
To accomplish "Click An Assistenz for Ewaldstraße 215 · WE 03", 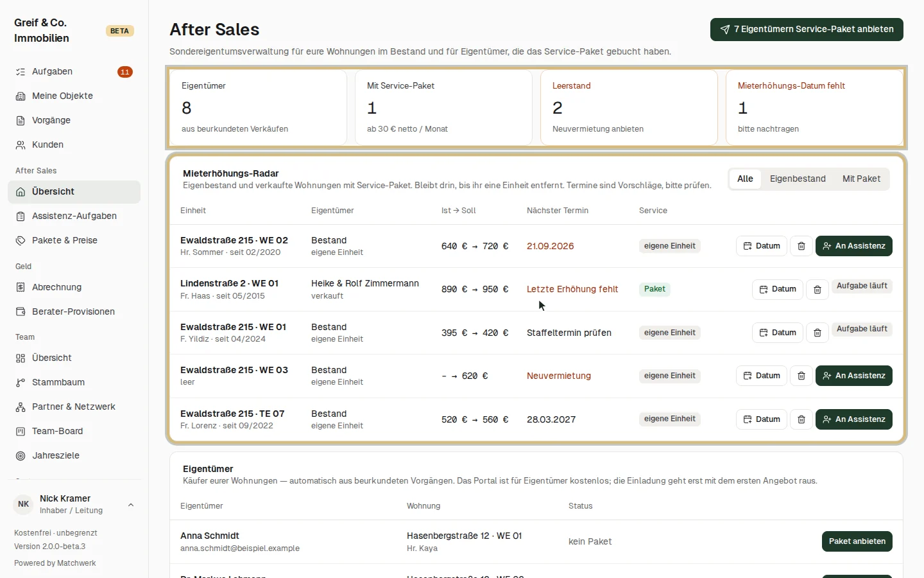I will click(854, 376).
